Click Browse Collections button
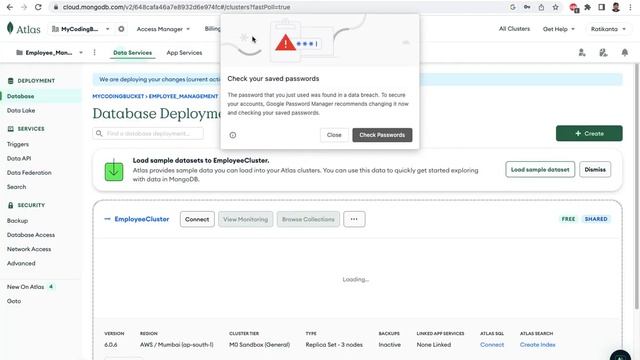 [x=308, y=219]
